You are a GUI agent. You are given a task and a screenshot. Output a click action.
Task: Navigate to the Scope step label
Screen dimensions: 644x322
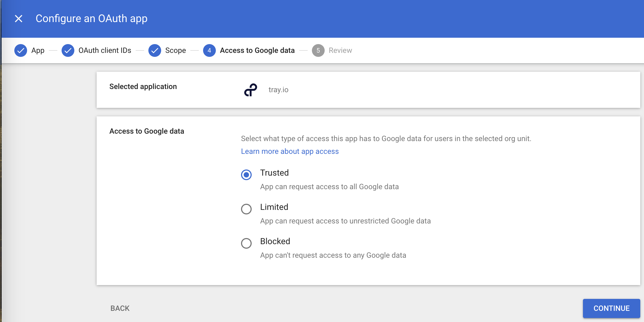[x=175, y=50]
